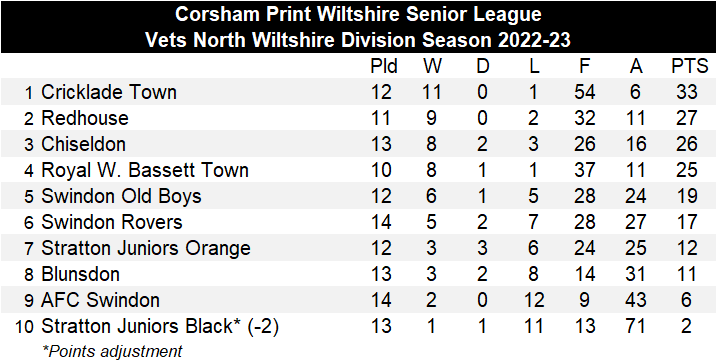This screenshot has height=363, width=716.
Task: Click Swindon Old Boys team name
Action: (121, 196)
